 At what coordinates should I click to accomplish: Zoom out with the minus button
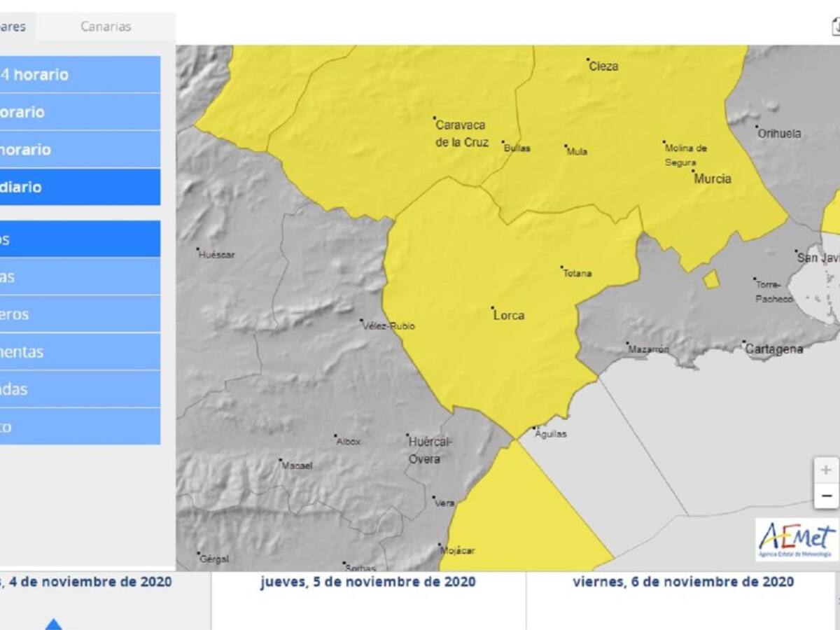point(826,496)
